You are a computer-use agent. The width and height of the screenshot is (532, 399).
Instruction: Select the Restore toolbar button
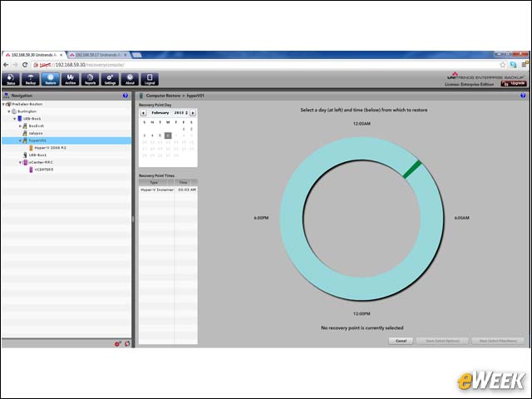[51, 79]
